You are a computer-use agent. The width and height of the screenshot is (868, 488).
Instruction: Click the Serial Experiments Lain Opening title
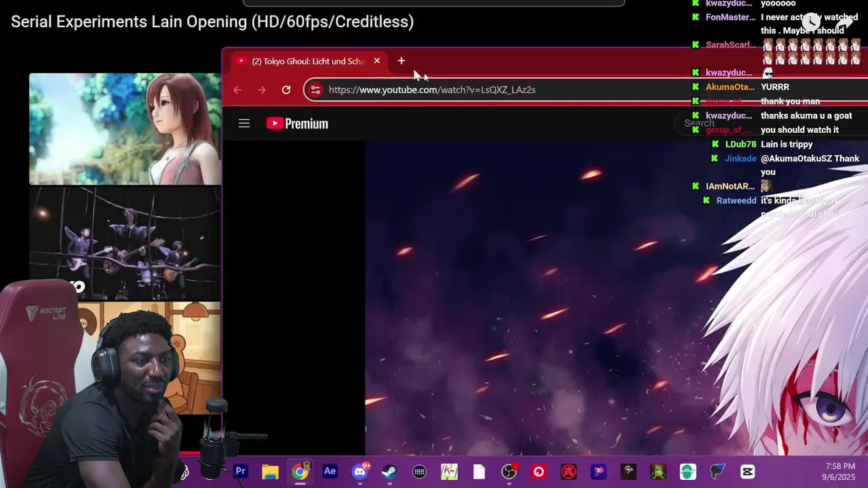tap(212, 22)
